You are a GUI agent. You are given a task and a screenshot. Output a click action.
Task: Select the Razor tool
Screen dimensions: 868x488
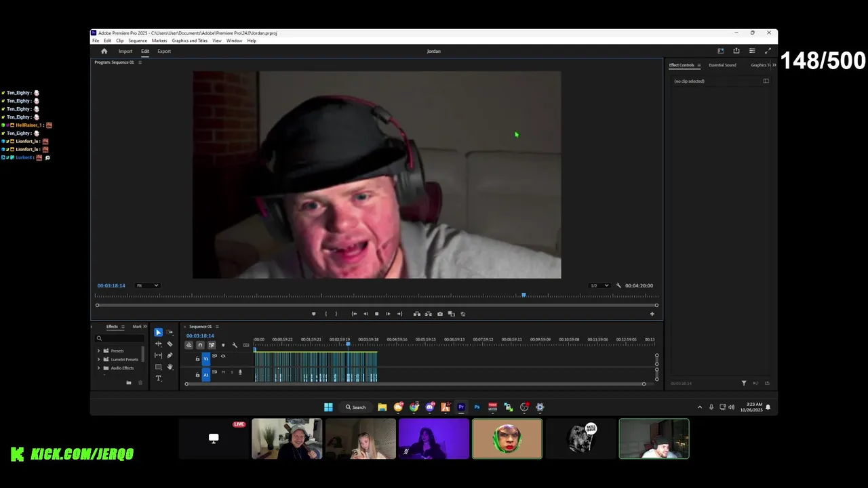pyautogui.click(x=170, y=344)
